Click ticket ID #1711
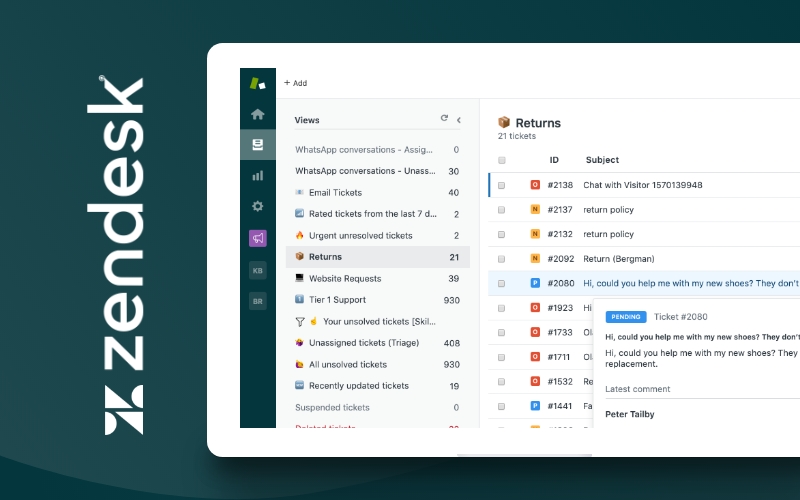800x500 pixels. 559,357
